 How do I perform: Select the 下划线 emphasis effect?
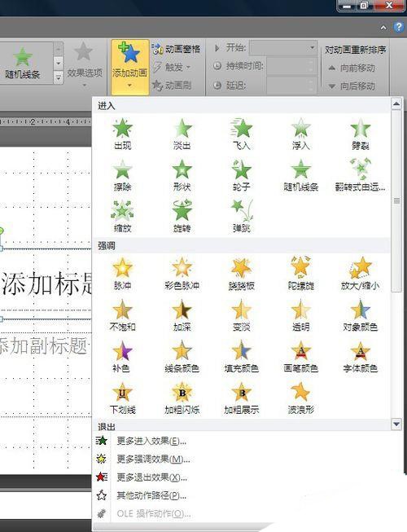(x=122, y=398)
